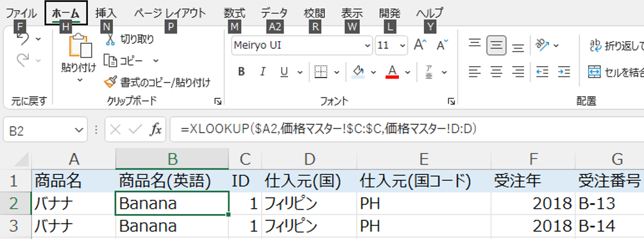Toggle Bold formatting
Viewport: 644px width, 239px height.
click(x=241, y=72)
